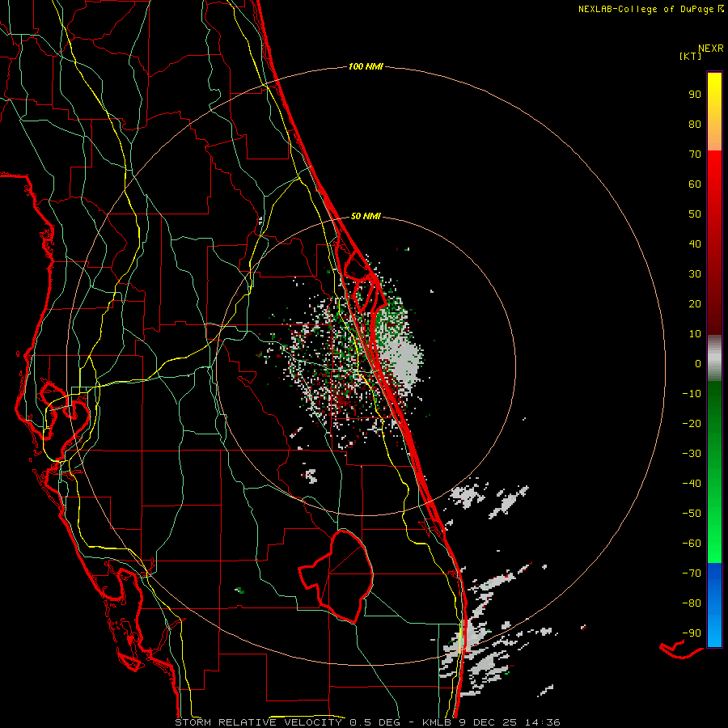Click the 70 value on velocity scale

695,154
